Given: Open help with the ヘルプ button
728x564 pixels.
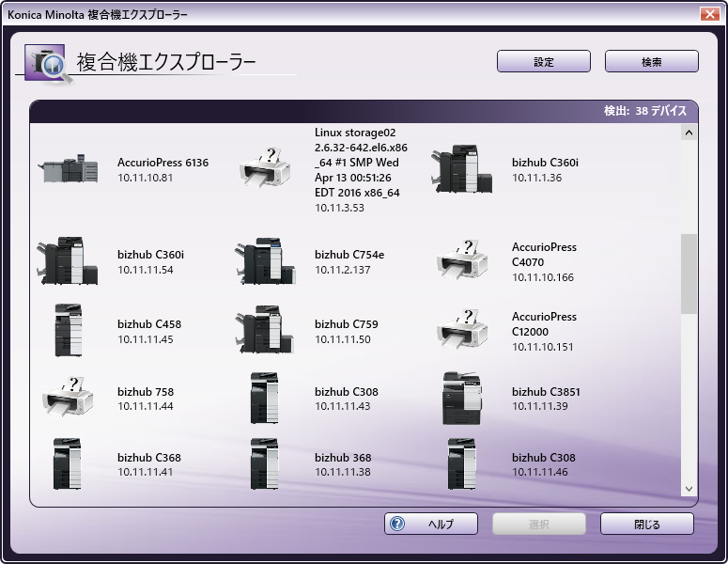Looking at the screenshot, I should [431, 524].
